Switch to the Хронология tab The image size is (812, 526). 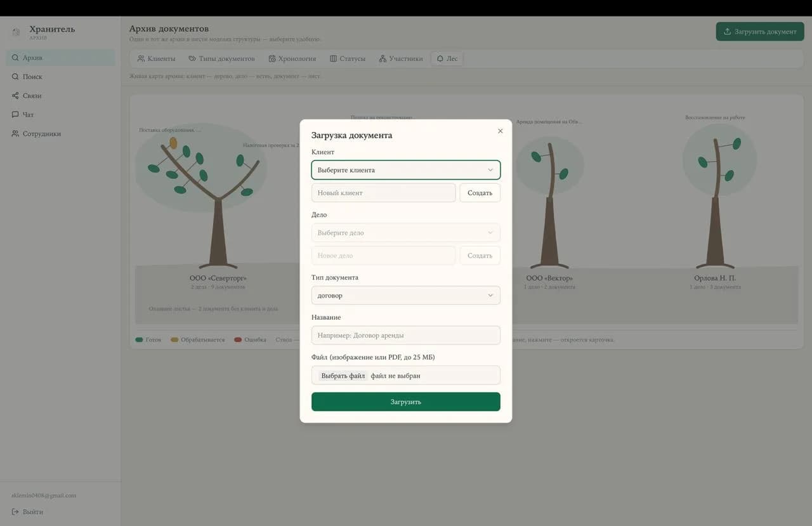292,58
